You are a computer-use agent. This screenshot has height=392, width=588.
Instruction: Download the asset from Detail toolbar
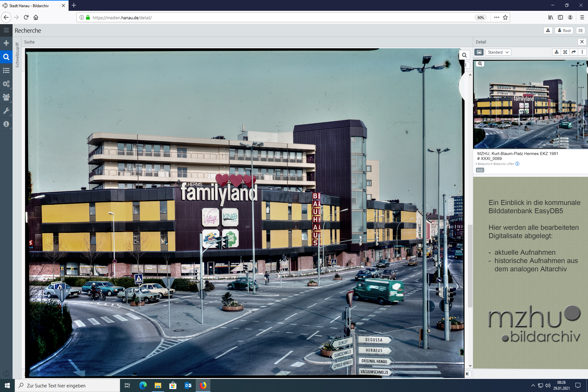tap(556, 52)
